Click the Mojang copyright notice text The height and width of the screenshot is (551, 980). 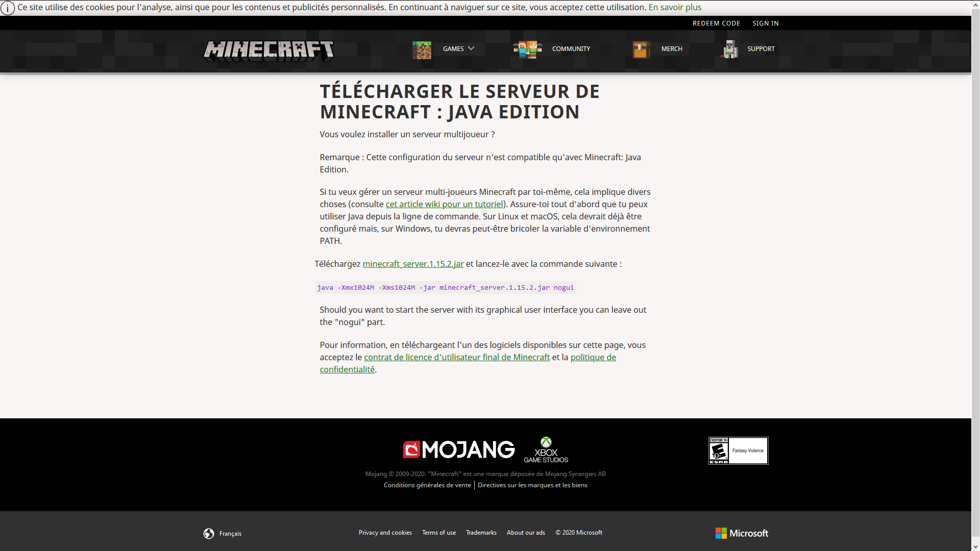coord(485,474)
